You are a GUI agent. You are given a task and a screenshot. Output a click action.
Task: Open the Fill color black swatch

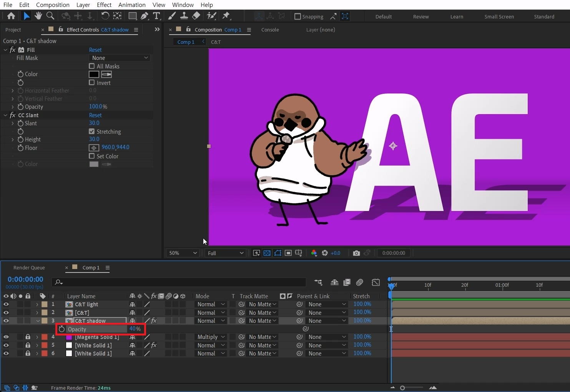pyautogui.click(x=94, y=74)
